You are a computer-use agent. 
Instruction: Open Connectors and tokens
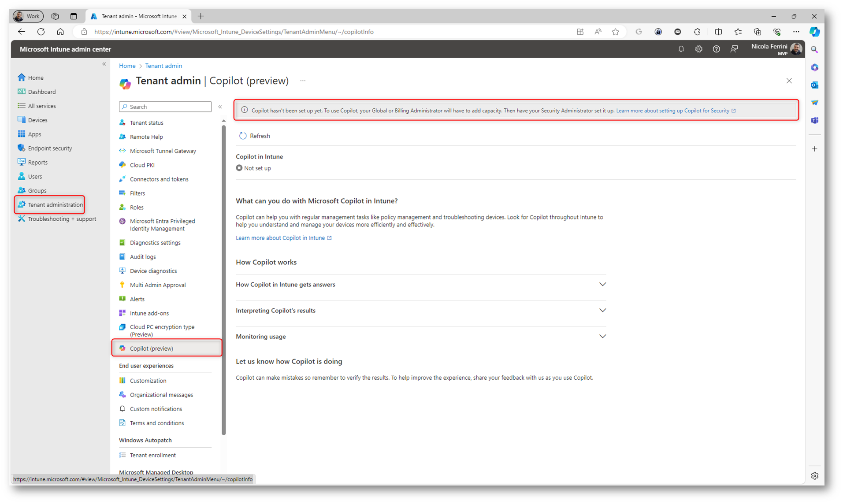click(x=159, y=179)
